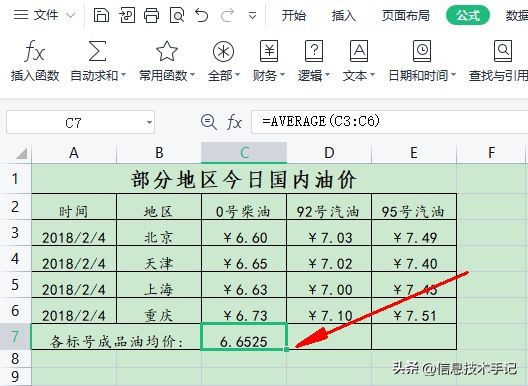The image size is (528, 386).
Task: Open Print Preview icon
Action: click(177, 15)
